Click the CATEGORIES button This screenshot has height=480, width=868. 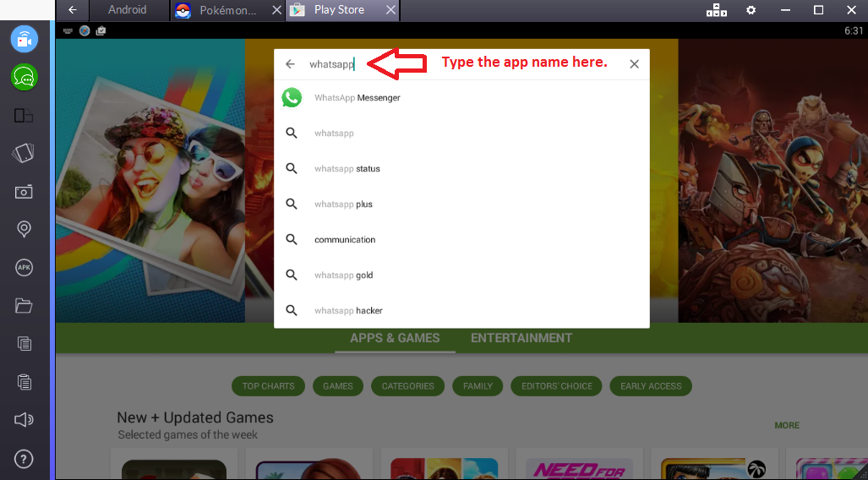(407, 386)
